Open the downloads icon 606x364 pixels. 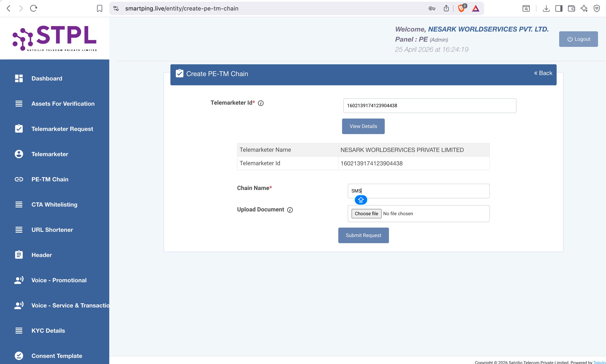[546, 8]
